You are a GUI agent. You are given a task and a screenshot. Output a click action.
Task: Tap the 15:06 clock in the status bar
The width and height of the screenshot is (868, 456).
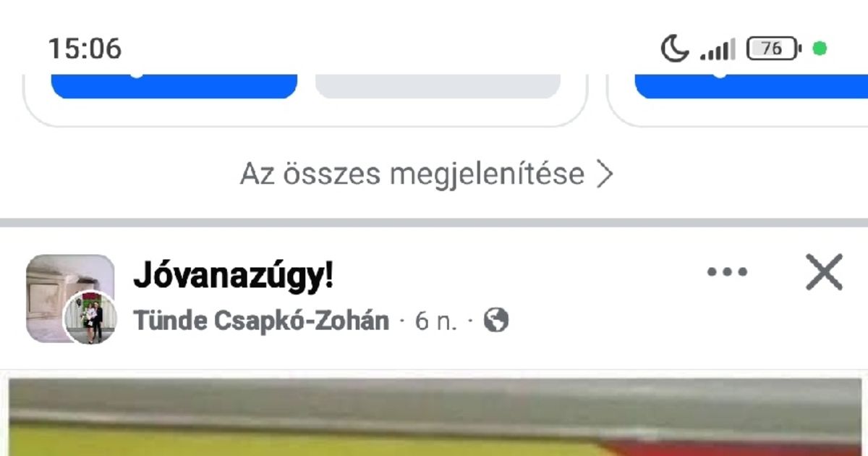tap(85, 49)
